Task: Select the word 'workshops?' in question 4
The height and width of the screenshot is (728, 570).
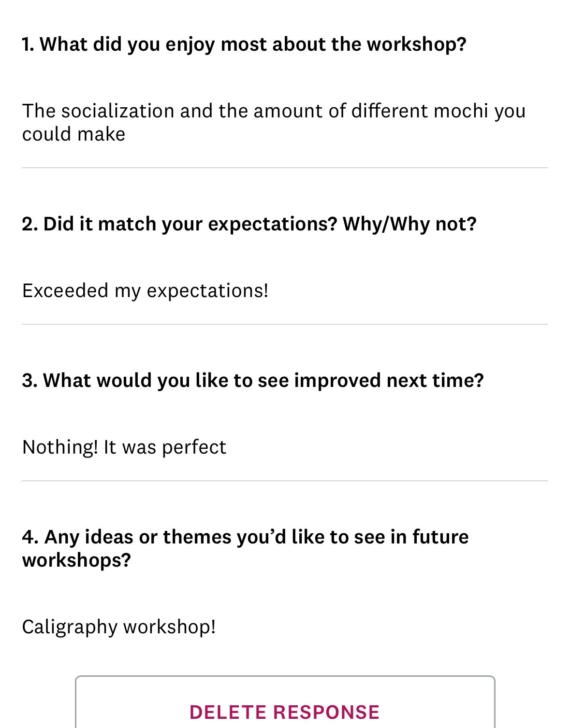Action: point(76,560)
